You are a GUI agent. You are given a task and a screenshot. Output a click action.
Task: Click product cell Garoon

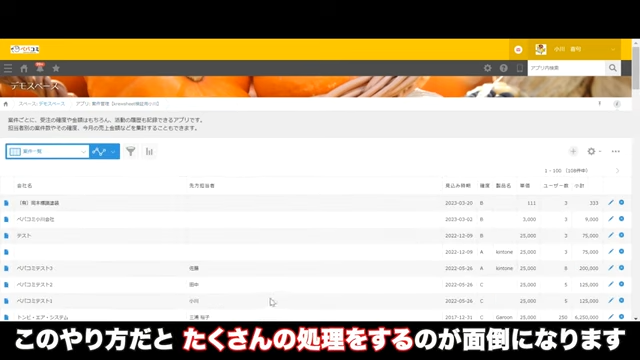coord(504,317)
